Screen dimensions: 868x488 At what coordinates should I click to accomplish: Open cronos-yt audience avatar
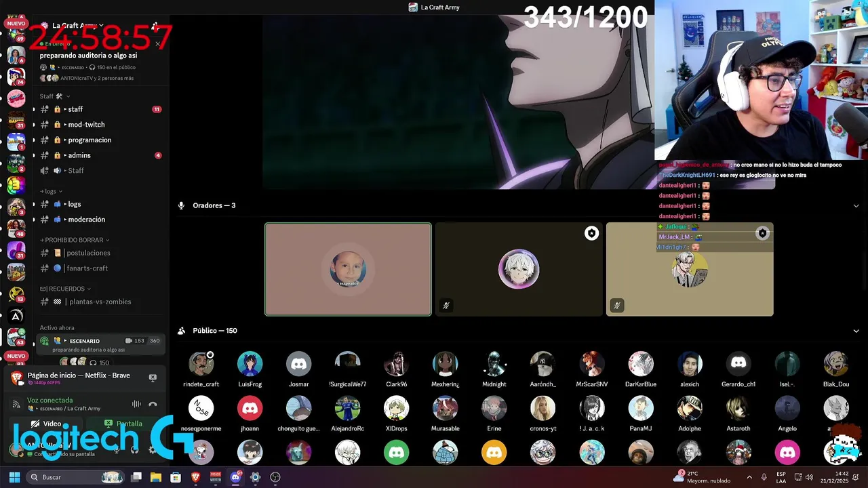tap(543, 409)
